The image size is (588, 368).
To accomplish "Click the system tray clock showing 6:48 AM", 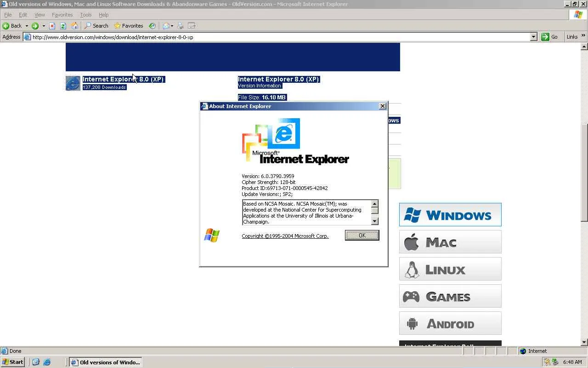I will point(572,362).
